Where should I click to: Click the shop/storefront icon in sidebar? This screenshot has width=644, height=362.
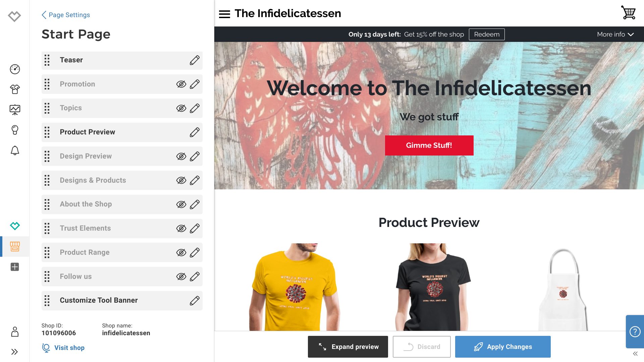[x=15, y=247]
